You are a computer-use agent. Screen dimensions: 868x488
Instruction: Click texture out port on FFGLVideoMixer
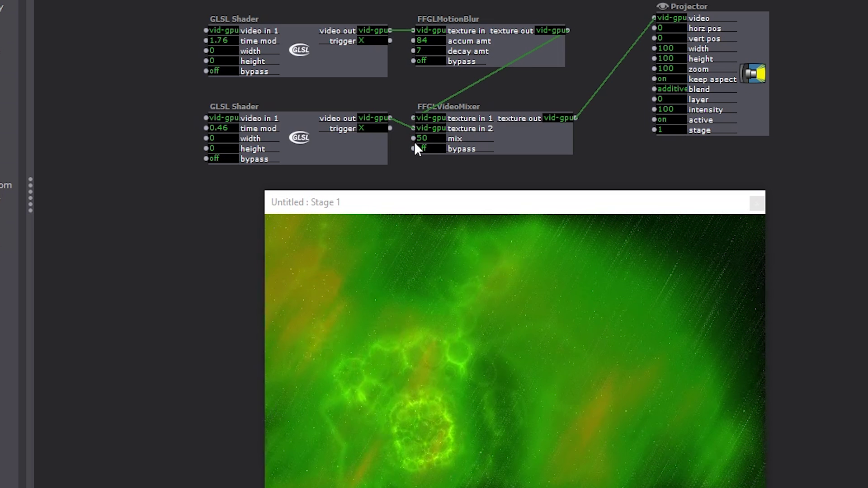[575, 118]
